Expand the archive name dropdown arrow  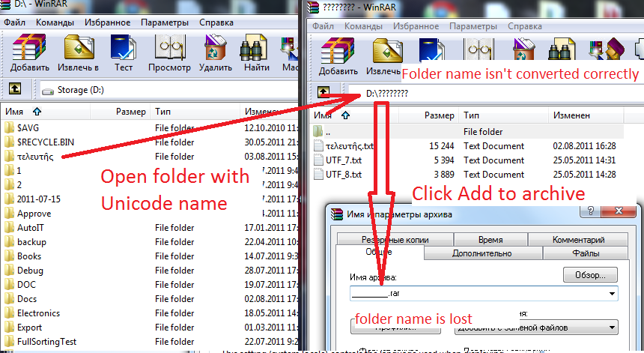pos(612,293)
